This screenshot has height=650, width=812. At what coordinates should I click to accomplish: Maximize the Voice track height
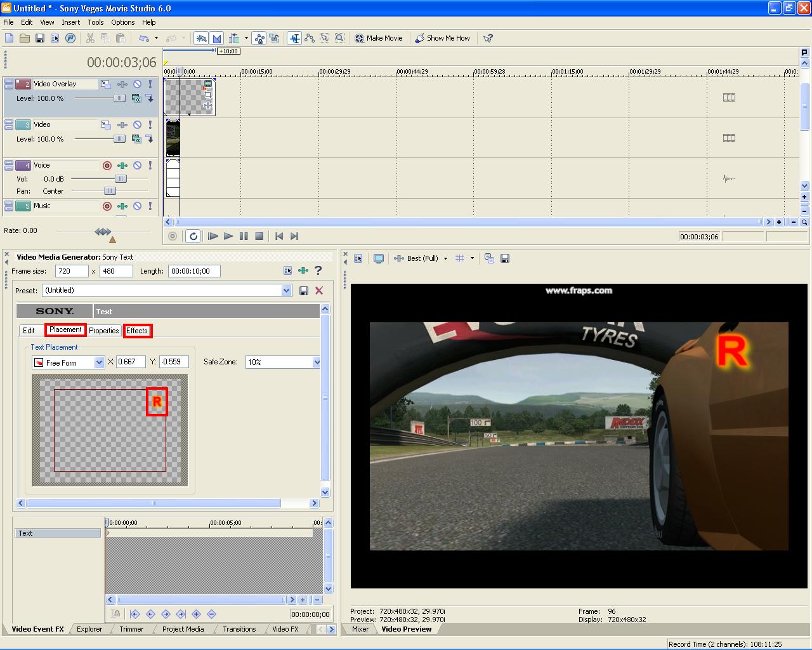pos(9,168)
